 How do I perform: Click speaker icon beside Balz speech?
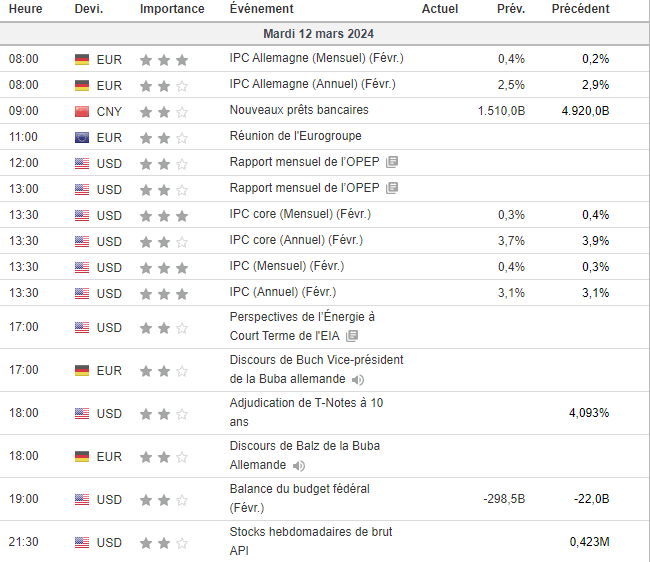tap(299, 466)
